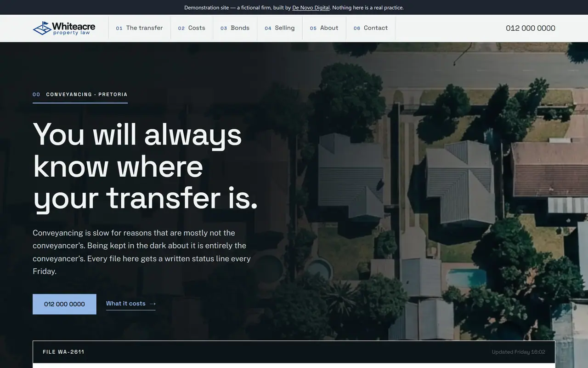Navigate to Contact
Viewport: 588px width, 368px height.
pyautogui.click(x=371, y=28)
